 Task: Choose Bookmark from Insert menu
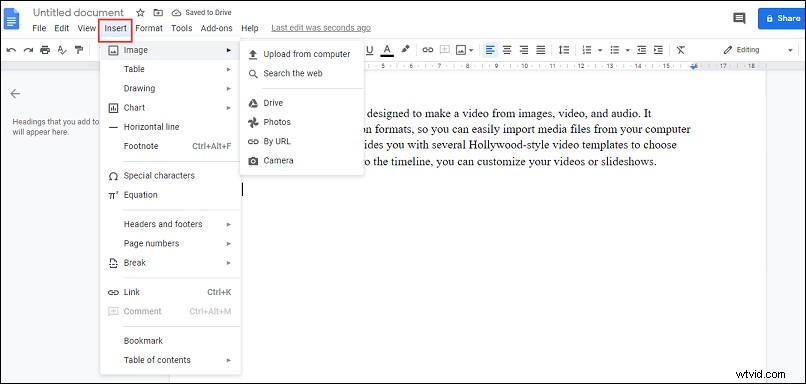click(170, 341)
